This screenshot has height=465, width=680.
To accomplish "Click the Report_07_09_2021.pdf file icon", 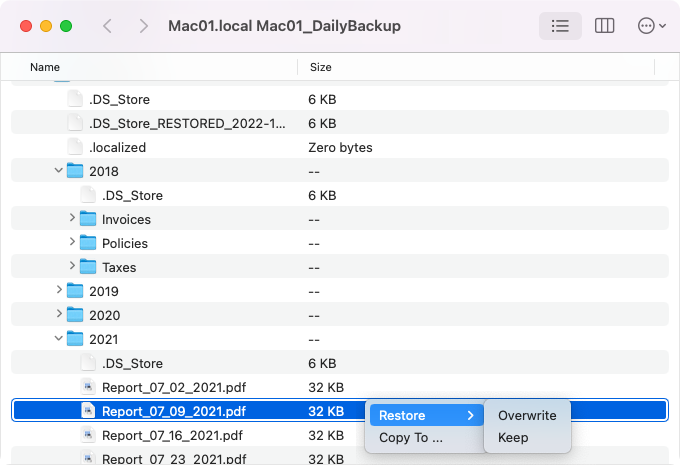I will point(88,411).
